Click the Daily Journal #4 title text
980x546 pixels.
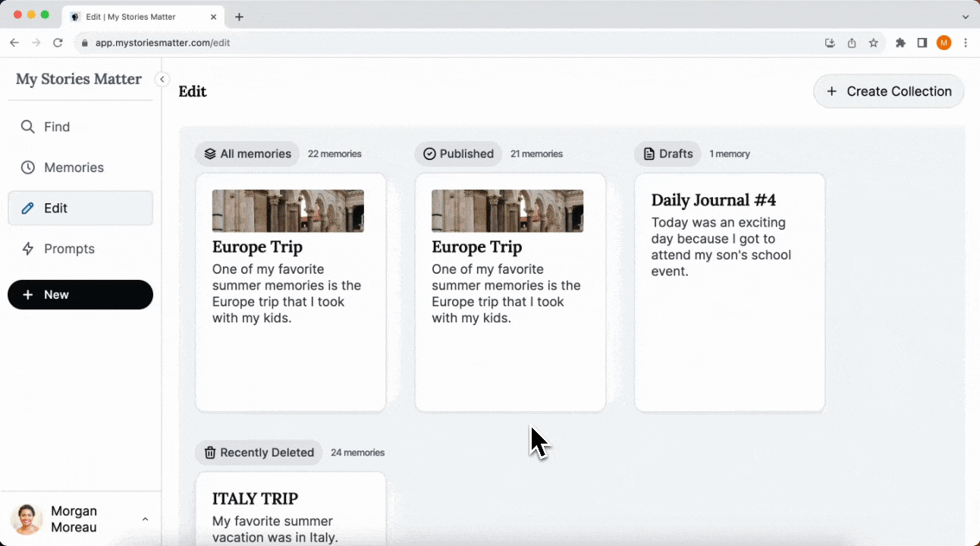714,200
